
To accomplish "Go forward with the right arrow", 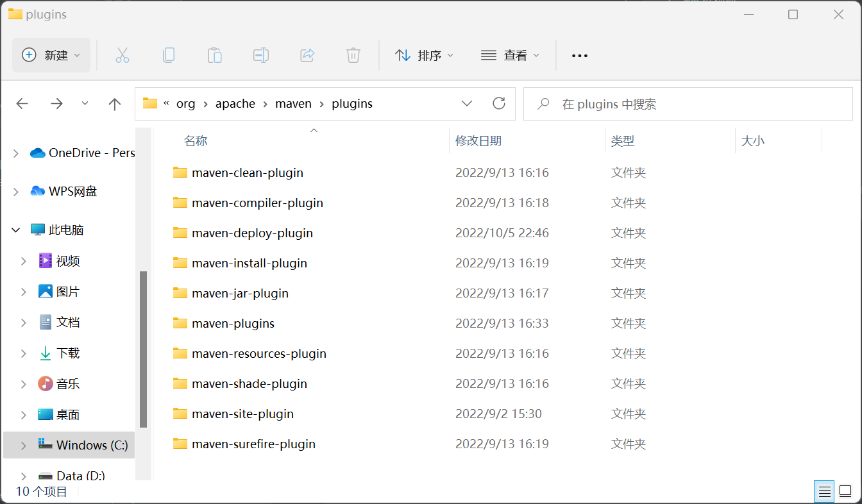I will pyautogui.click(x=57, y=104).
